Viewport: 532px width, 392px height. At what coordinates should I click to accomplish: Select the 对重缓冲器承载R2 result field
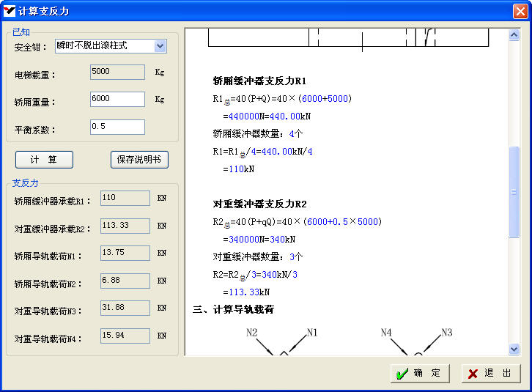coord(125,226)
